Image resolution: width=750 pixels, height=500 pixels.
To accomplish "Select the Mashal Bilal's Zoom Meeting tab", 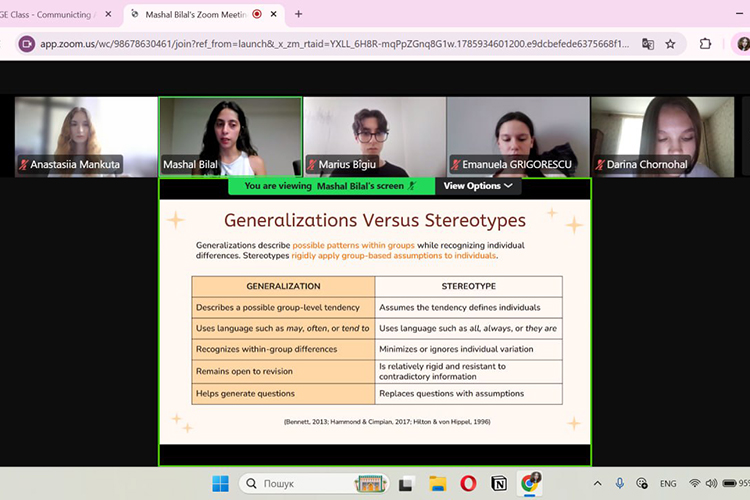I will [196, 15].
